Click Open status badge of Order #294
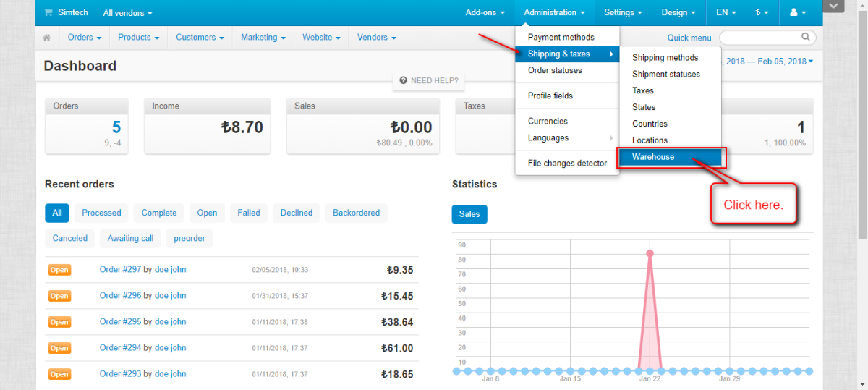The height and width of the screenshot is (390, 868). coord(59,348)
